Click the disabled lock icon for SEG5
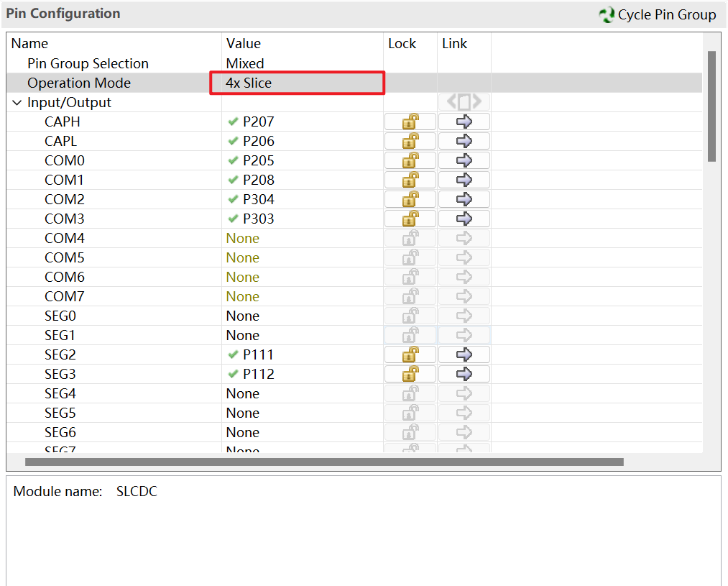The width and height of the screenshot is (728, 586). (x=410, y=413)
